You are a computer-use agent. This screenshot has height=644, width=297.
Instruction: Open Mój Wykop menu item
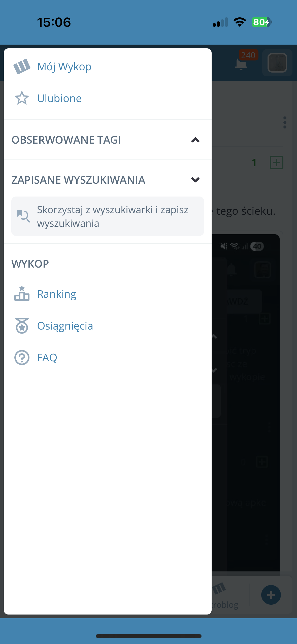[64, 67]
